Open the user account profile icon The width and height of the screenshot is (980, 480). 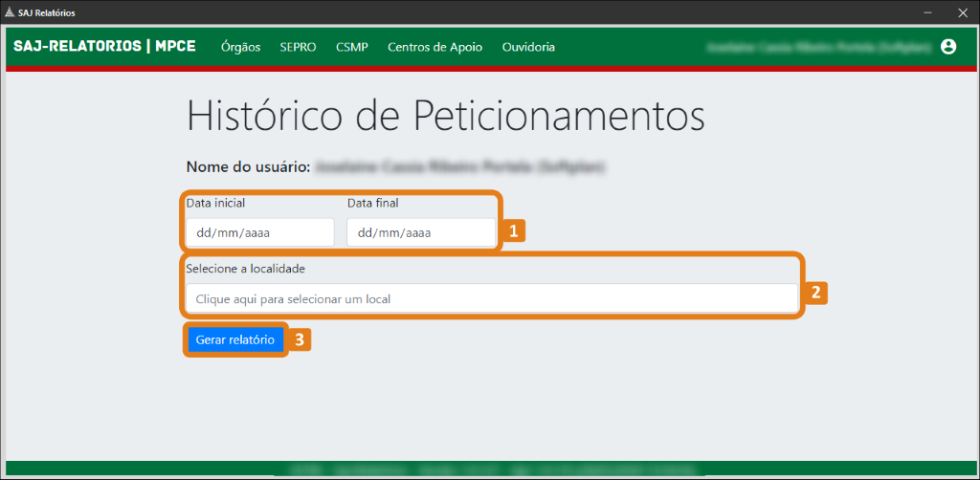tap(948, 47)
